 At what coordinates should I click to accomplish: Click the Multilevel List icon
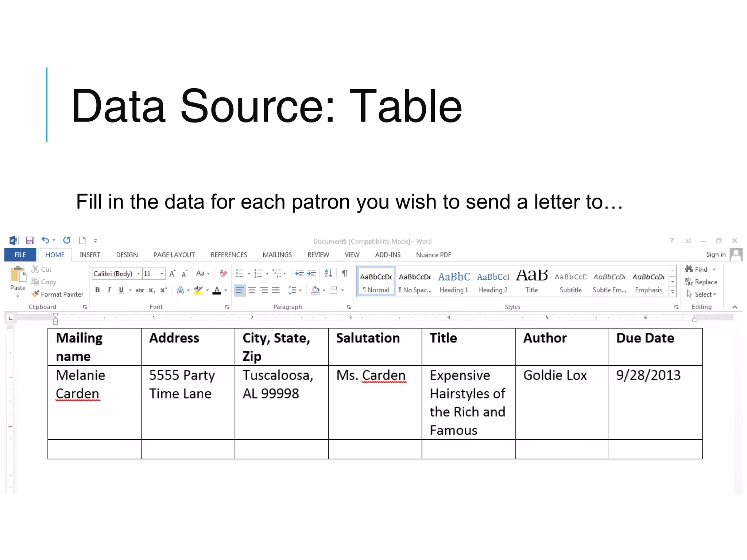(x=277, y=273)
